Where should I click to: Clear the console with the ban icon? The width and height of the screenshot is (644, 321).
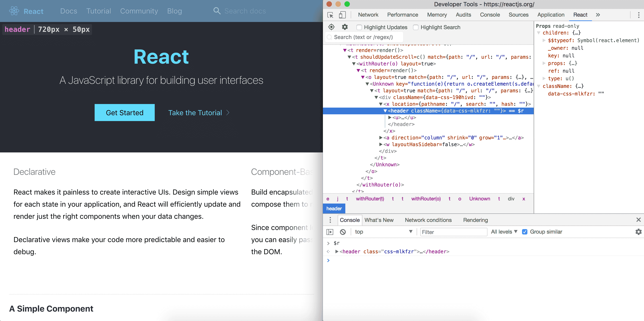pyautogui.click(x=343, y=232)
